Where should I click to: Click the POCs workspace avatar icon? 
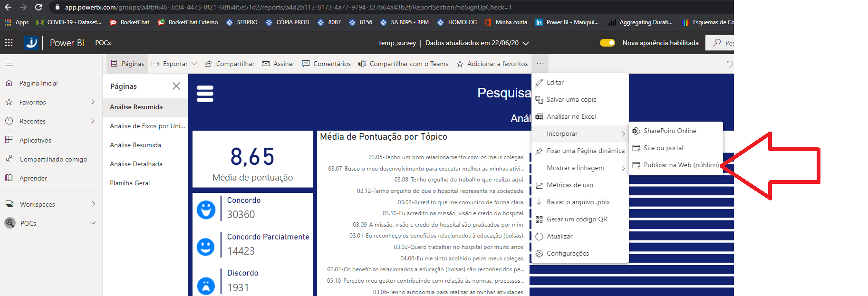pos(10,223)
